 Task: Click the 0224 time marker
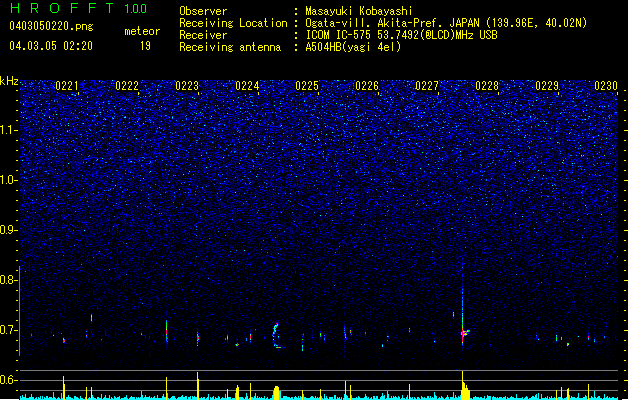tap(247, 86)
